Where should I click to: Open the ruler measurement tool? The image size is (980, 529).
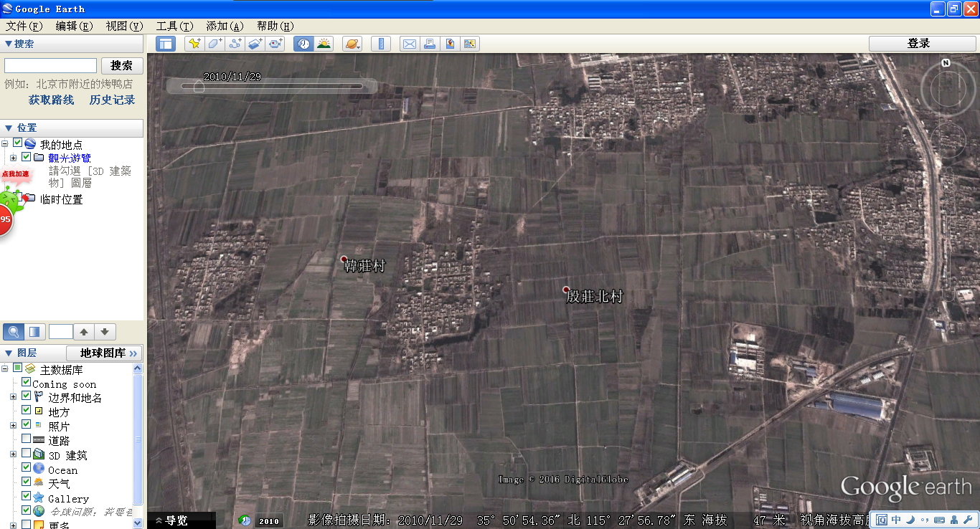[380, 44]
